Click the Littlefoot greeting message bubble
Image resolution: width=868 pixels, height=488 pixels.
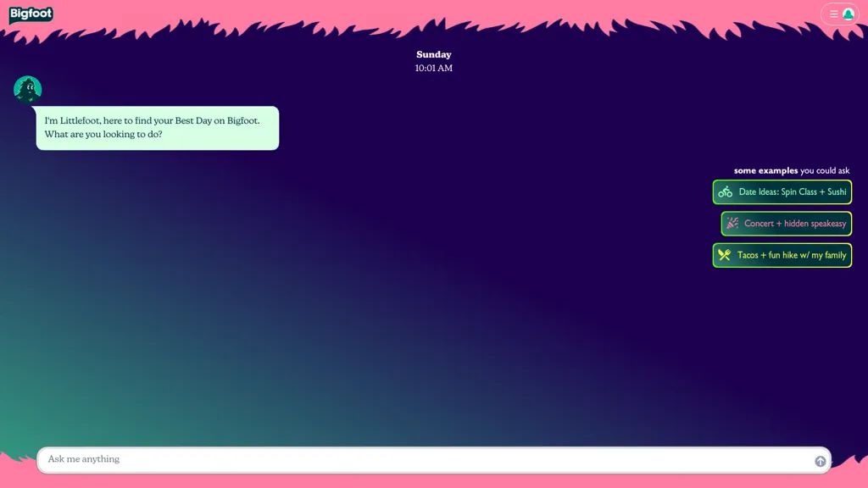coord(157,128)
